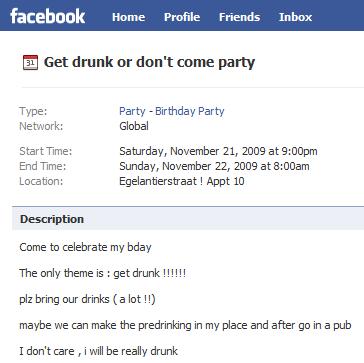The height and width of the screenshot is (363, 364).
Task: Click the Type field label
Action: (x=33, y=111)
